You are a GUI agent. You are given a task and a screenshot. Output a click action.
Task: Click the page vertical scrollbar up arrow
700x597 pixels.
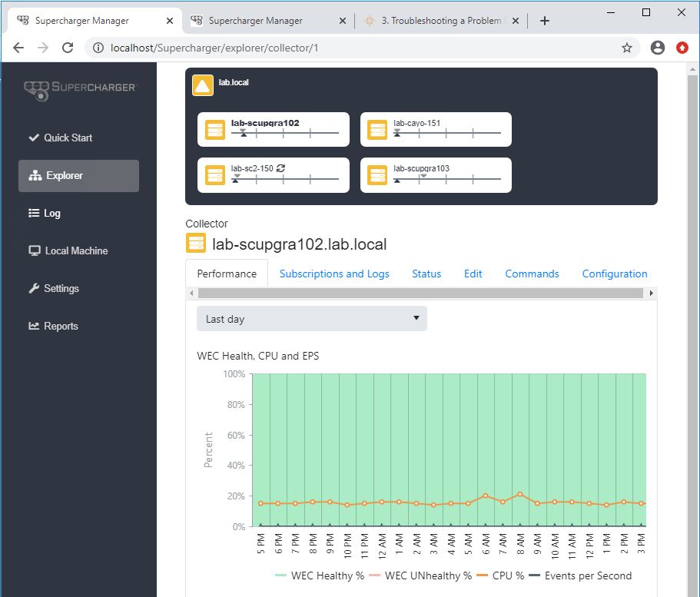coord(692,70)
